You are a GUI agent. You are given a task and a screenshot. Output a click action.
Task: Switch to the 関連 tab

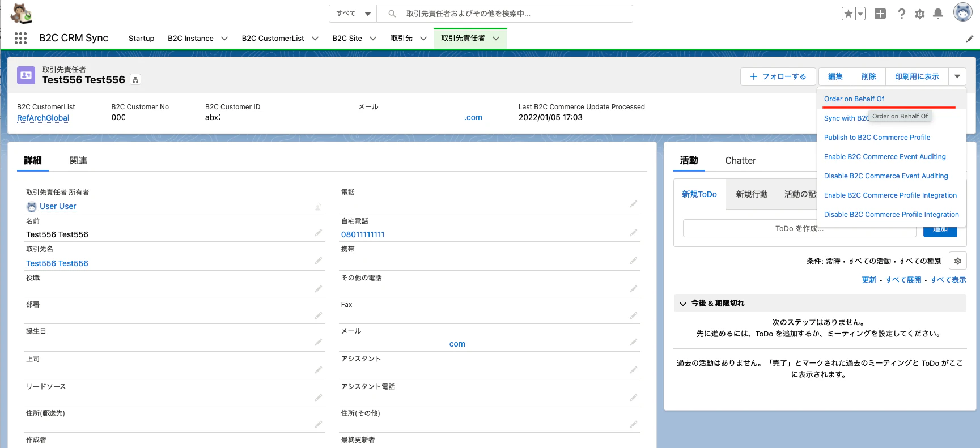pyautogui.click(x=78, y=160)
